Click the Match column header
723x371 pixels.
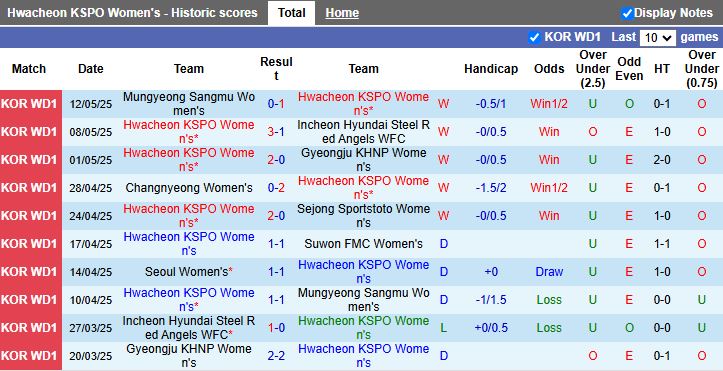pyautogui.click(x=29, y=69)
